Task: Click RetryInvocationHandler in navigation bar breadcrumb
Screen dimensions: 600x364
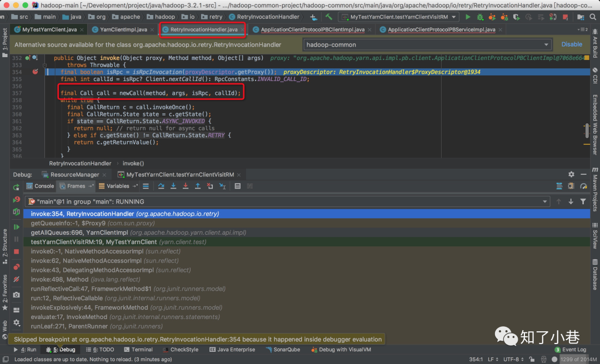Action: [x=264, y=17]
